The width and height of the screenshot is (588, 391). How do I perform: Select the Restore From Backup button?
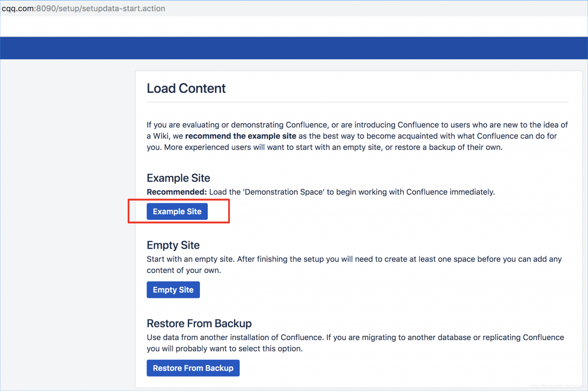pyautogui.click(x=193, y=368)
